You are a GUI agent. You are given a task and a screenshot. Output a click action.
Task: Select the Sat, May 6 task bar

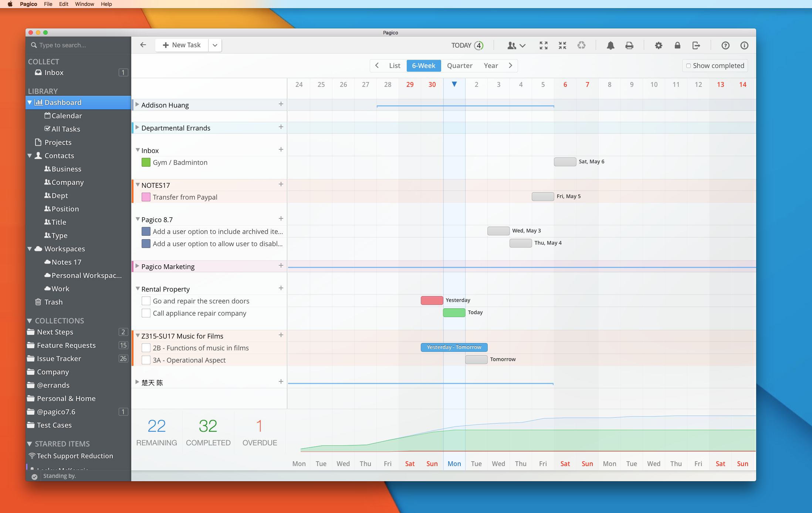click(x=565, y=162)
